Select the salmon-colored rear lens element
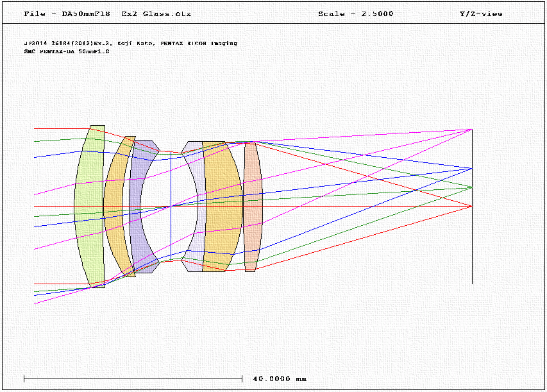This screenshot has width=547, height=392. pyautogui.click(x=253, y=207)
